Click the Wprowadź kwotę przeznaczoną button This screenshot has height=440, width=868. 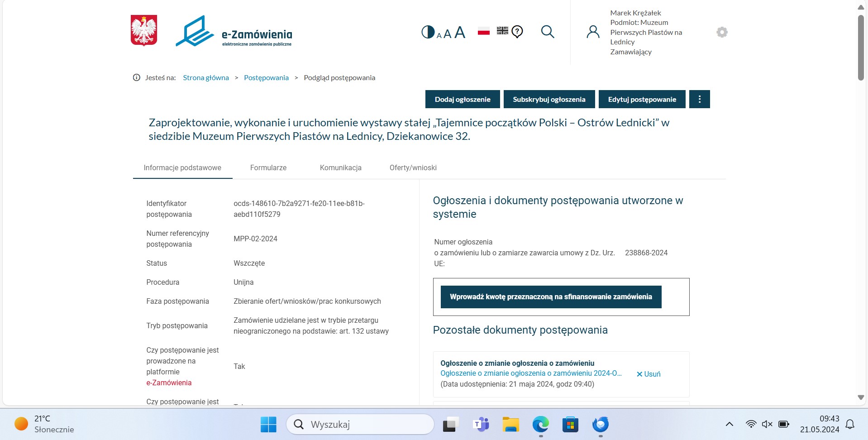click(x=551, y=297)
